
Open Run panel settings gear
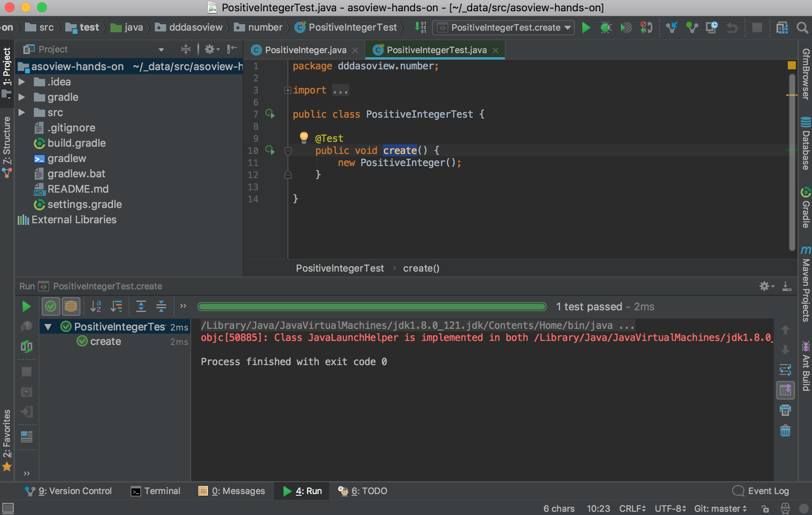click(766, 286)
